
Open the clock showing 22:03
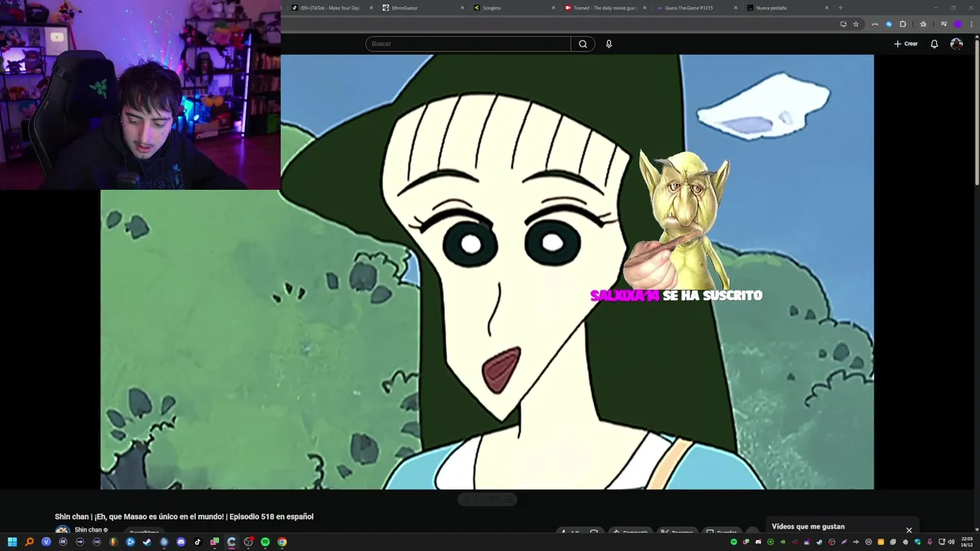967,542
